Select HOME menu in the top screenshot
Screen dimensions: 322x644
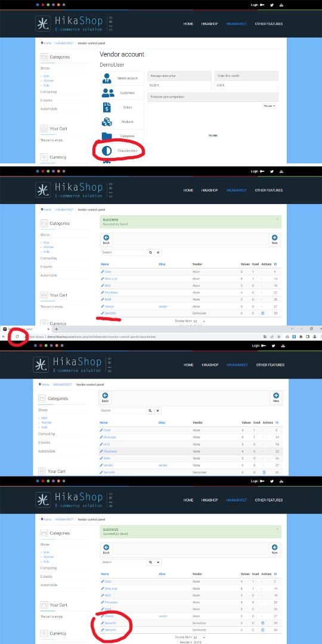pyautogui.click(x=188, y=24)
